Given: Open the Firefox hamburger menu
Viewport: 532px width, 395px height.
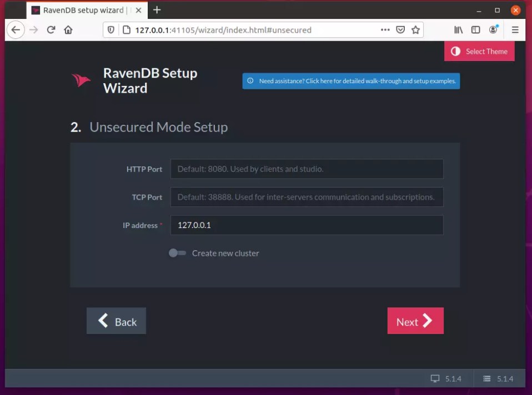Looking at the screenshot, I should 515,30.
